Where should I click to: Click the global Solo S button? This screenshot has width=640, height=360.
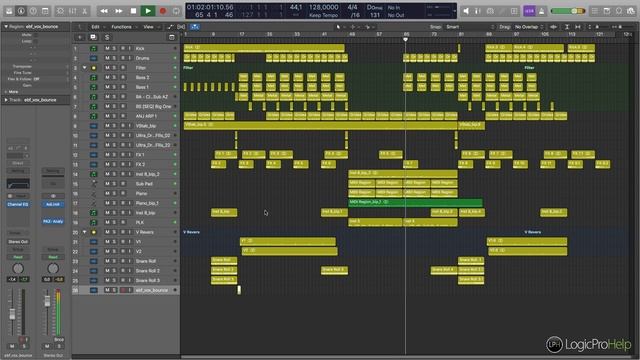coord(107,37)
